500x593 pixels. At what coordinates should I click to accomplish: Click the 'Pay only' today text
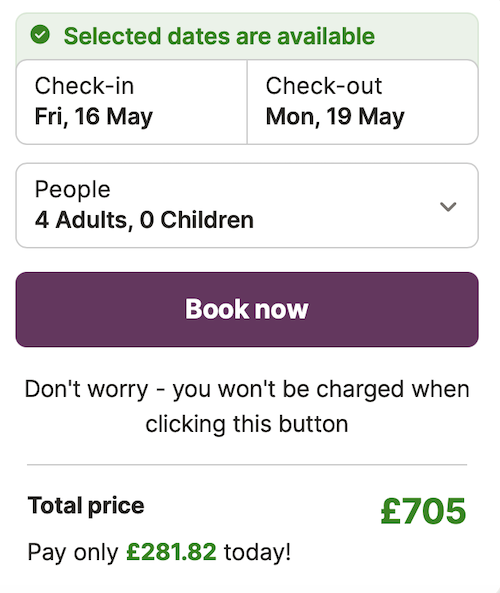point(159,552)
